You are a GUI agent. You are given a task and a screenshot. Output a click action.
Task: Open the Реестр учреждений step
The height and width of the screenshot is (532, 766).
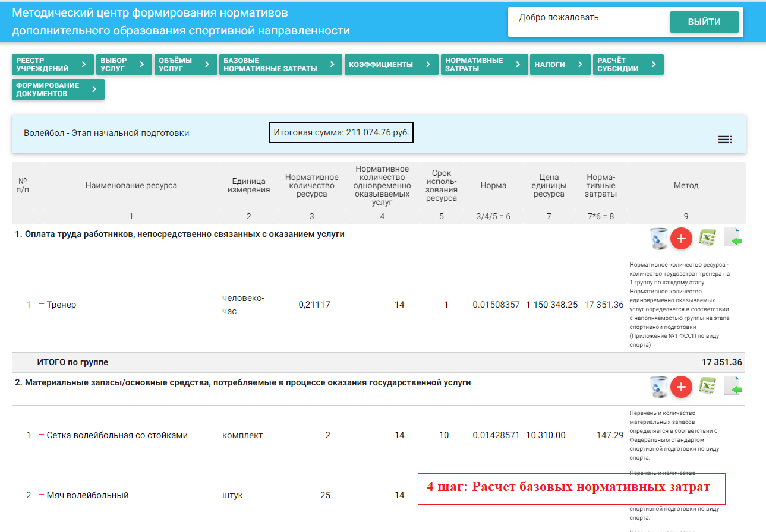(x=52, y=65)
